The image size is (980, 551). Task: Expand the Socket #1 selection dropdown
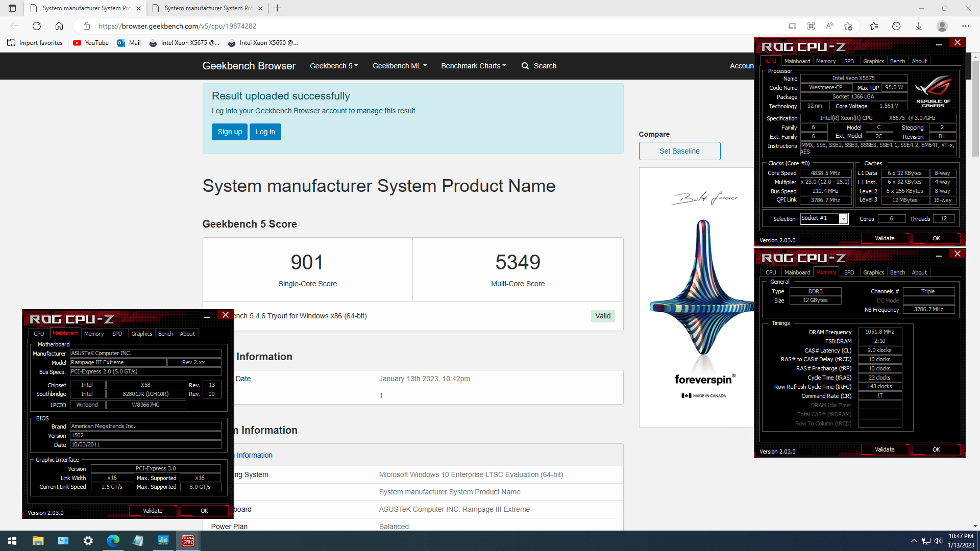[x=843, y=218]
